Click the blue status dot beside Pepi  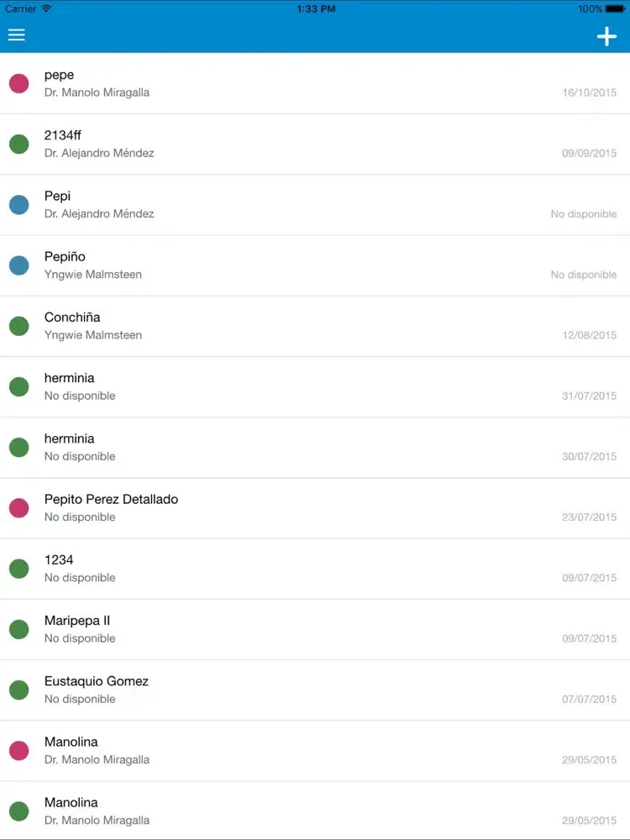tap(18, 204)
